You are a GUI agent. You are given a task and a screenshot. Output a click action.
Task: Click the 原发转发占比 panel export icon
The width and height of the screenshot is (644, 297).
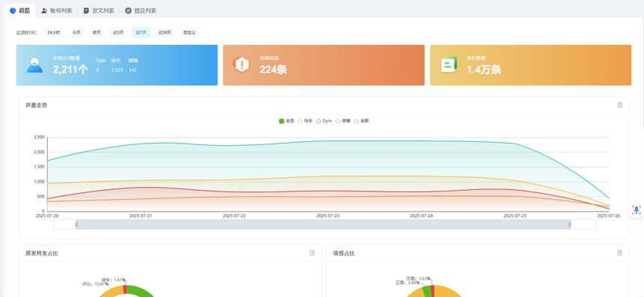coord(312,253)
